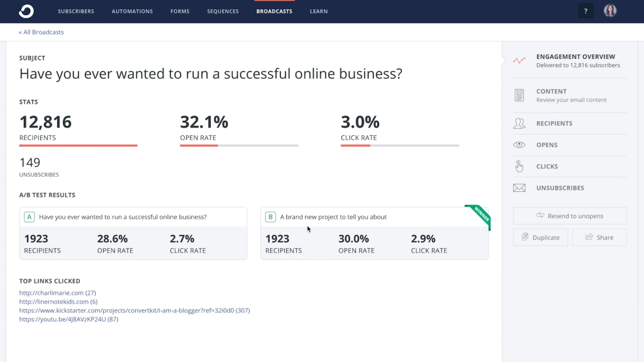The image size is (644, 362).
Task: Click the open rate progress bar
Action: coord(239,146)
